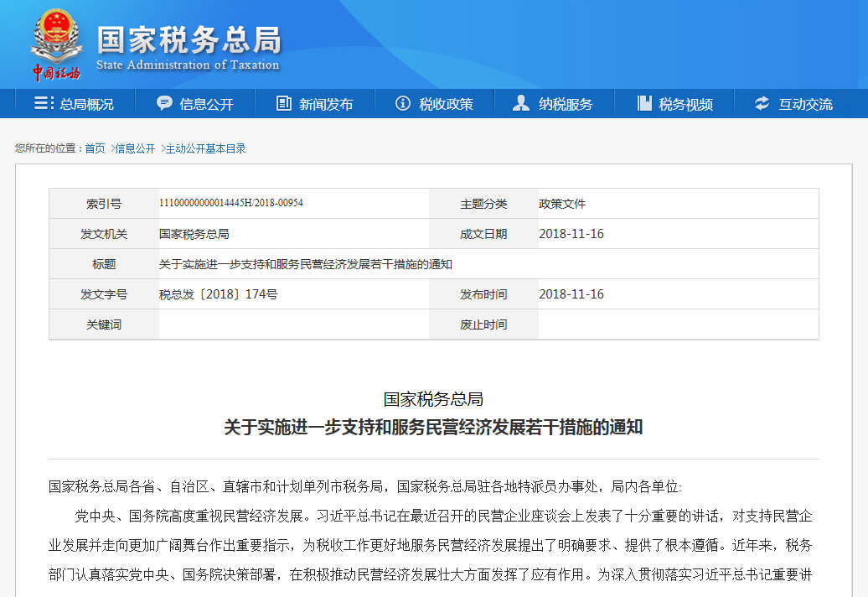
Task: Open the 总局概况 menu item
Action: click(86, 104)
